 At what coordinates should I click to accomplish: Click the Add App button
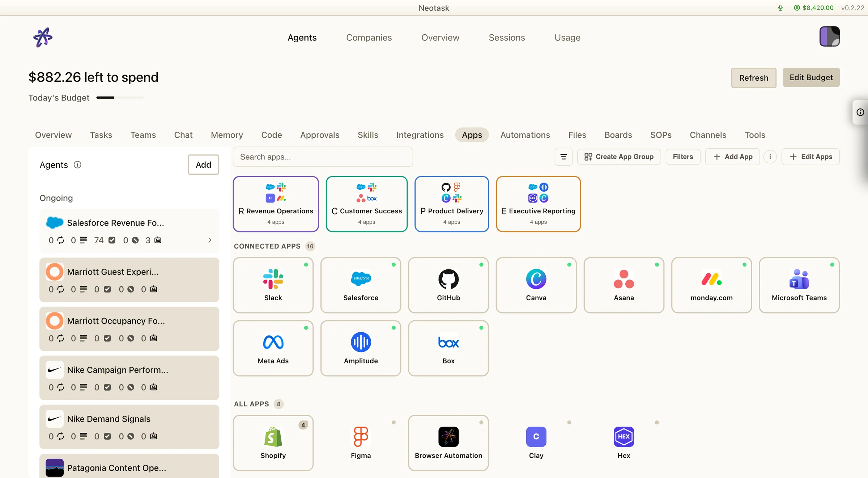(732, 157)
